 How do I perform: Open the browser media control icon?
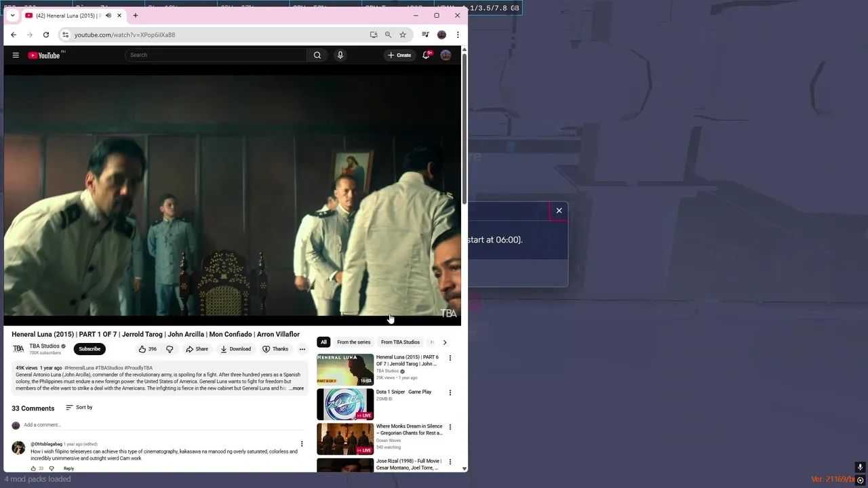[x=425, y=35]
